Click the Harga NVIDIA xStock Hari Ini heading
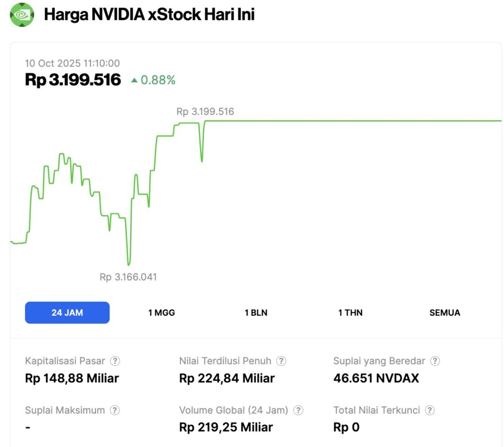This screenshot has width=504, height=447. (x=149, y=14)
